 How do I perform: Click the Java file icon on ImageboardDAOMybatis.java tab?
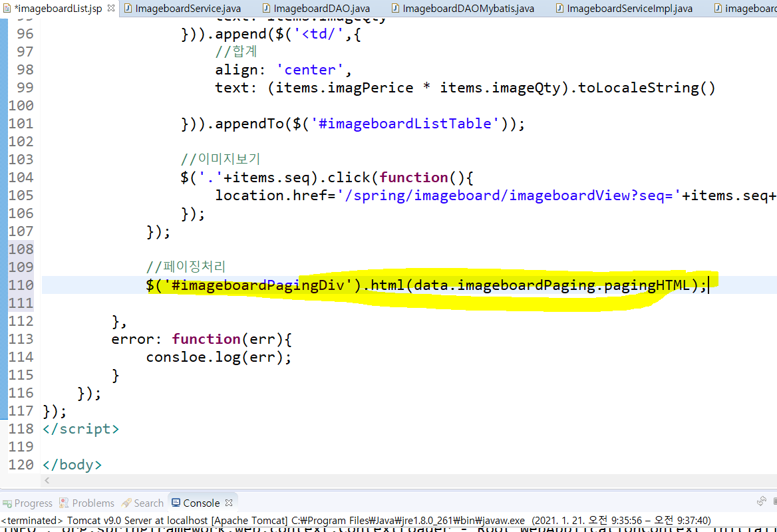pos(395,9)
